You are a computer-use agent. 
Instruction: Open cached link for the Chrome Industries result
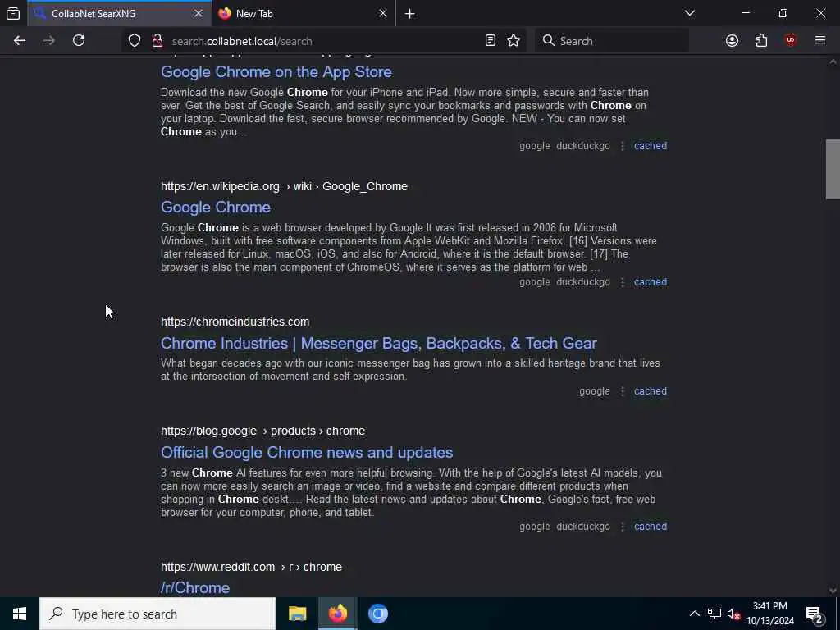[651, 391]
